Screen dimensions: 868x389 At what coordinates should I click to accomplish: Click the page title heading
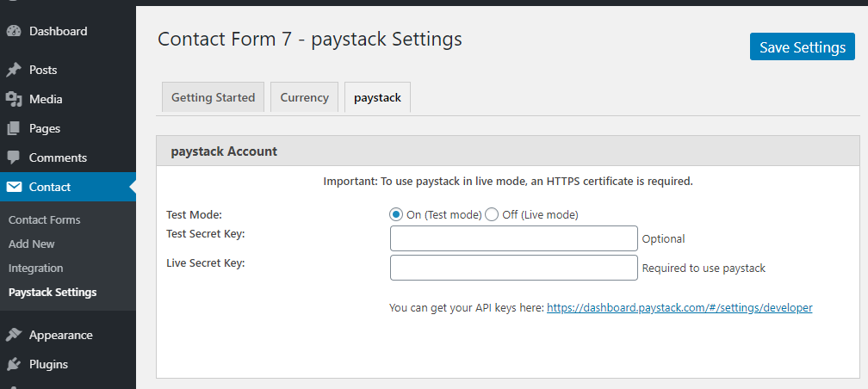(309, 40)
